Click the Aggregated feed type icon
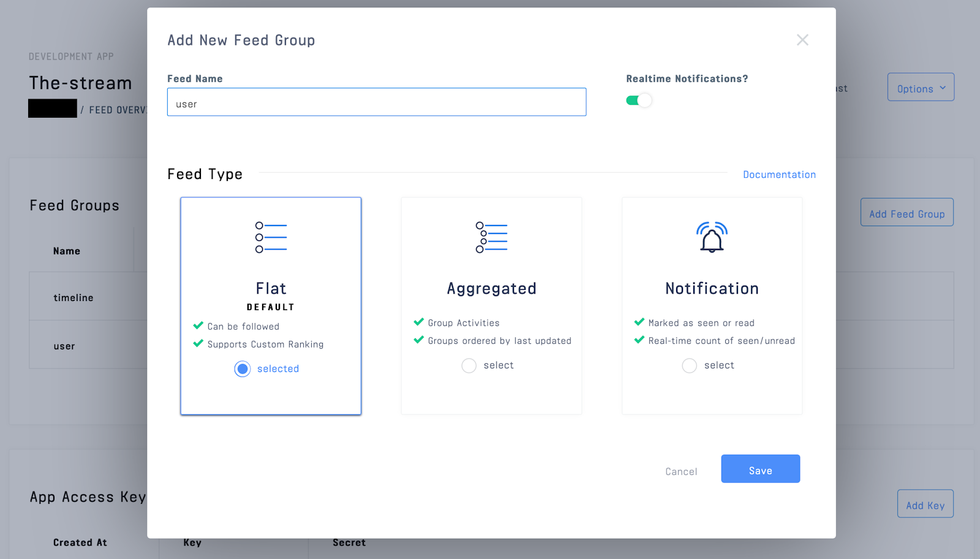 tap(491, 237)
